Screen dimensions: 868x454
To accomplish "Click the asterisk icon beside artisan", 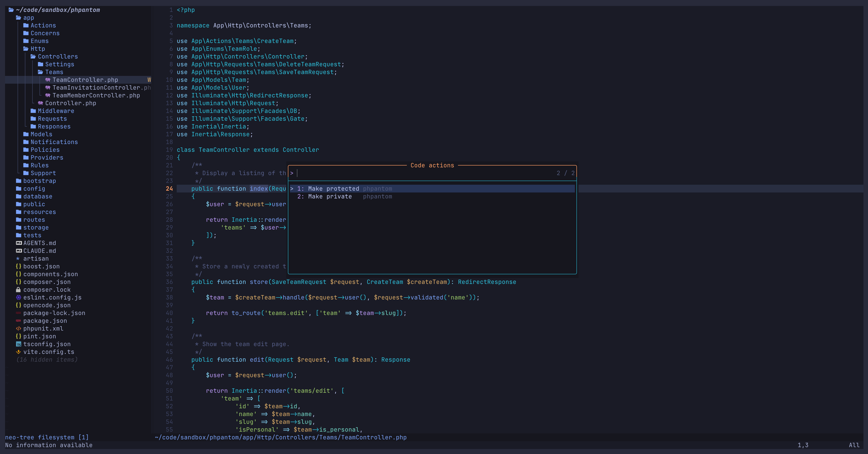I will pos(18,258).
